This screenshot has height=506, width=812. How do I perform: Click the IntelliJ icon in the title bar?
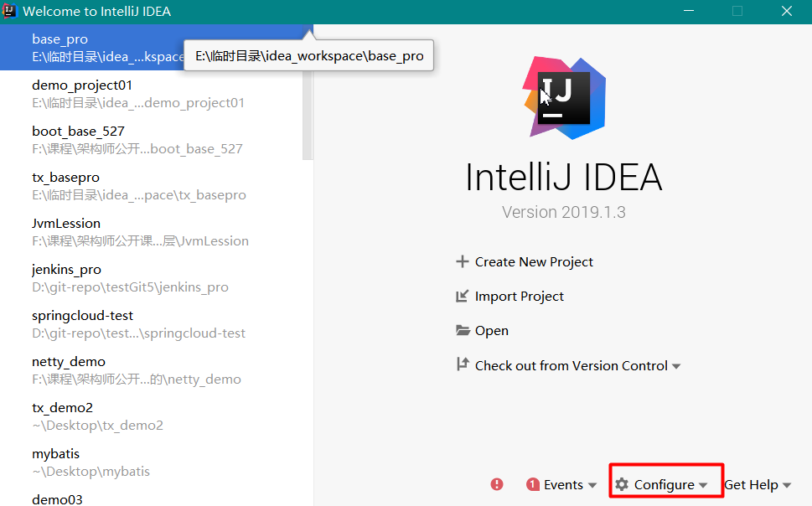point(9,11)
